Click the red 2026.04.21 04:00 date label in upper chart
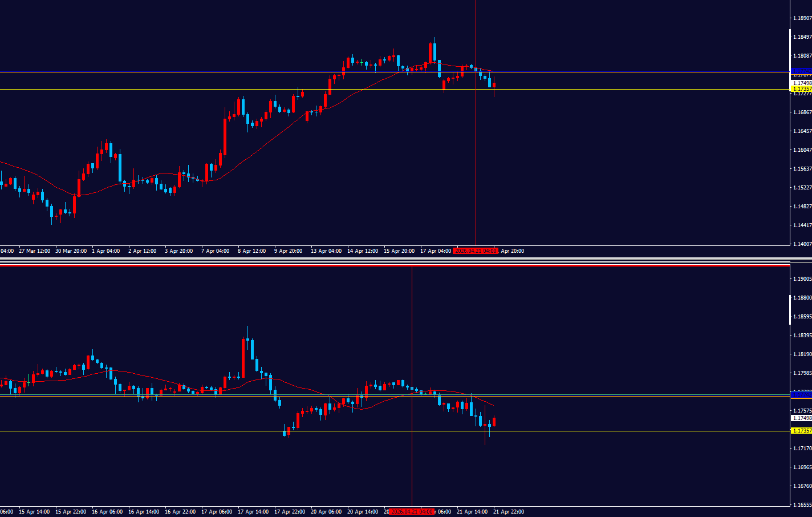 (x=476, y=251)
